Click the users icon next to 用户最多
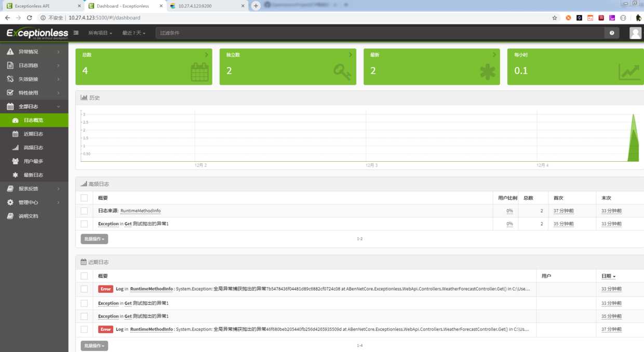This screenshot has width=644, height=352. 16,161
